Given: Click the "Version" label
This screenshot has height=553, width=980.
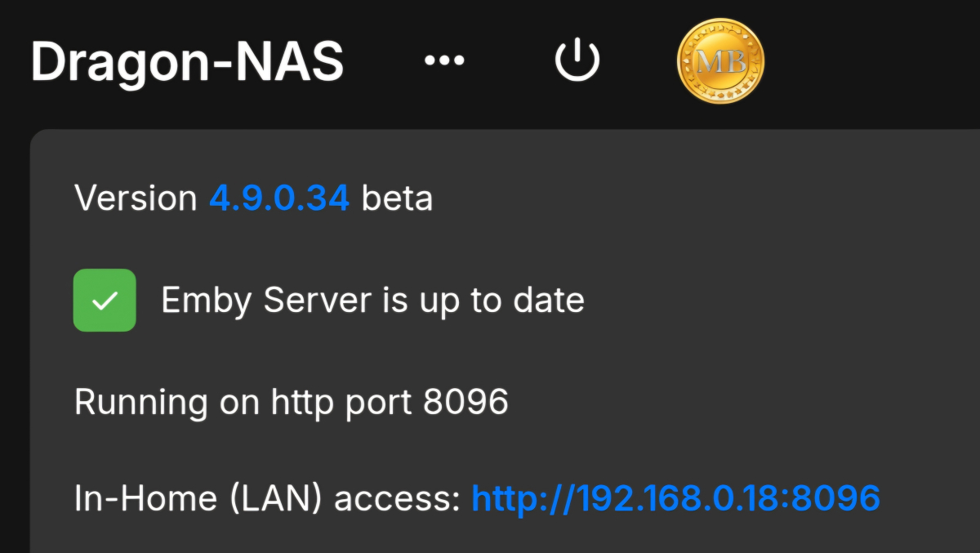Looking at the screenshot, I should click(136, 198).
